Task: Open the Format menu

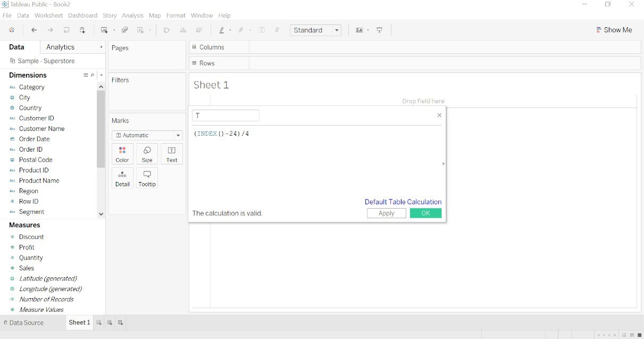Action: click(176, 15)
